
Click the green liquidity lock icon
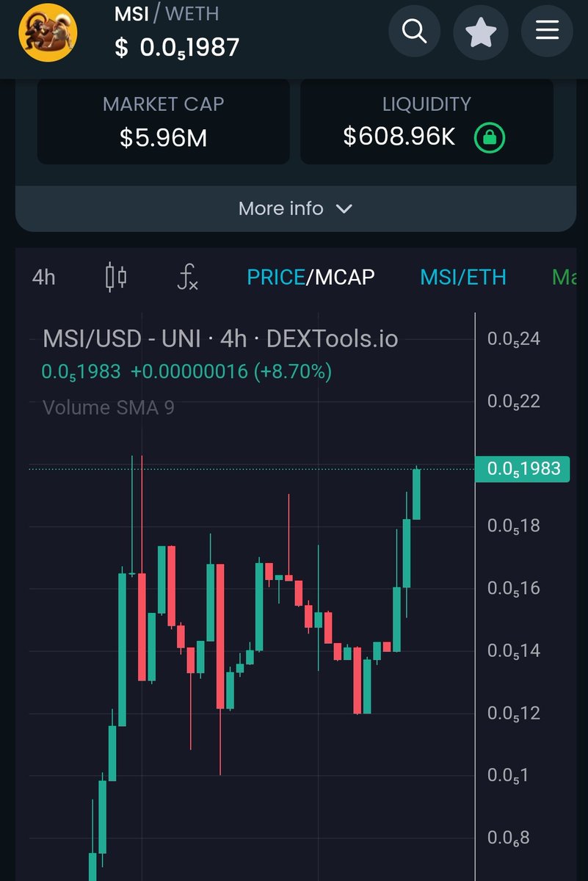pos(489,137)
